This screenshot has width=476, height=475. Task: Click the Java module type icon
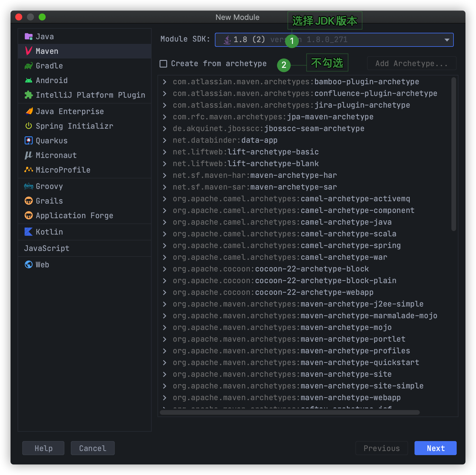[29, 37]
